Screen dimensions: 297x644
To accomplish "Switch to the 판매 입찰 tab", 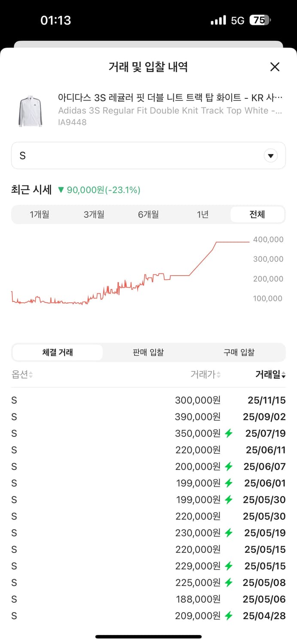I will click(x=148, y=352).
